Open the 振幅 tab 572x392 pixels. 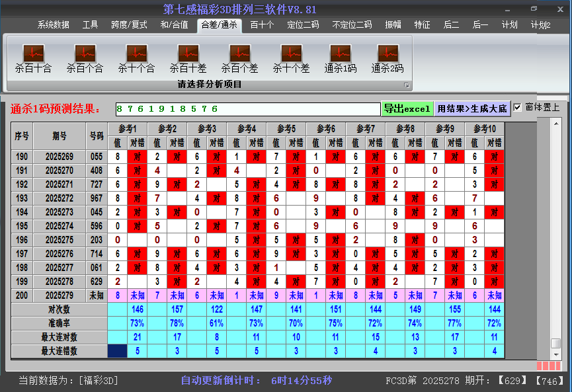(393, 25)
